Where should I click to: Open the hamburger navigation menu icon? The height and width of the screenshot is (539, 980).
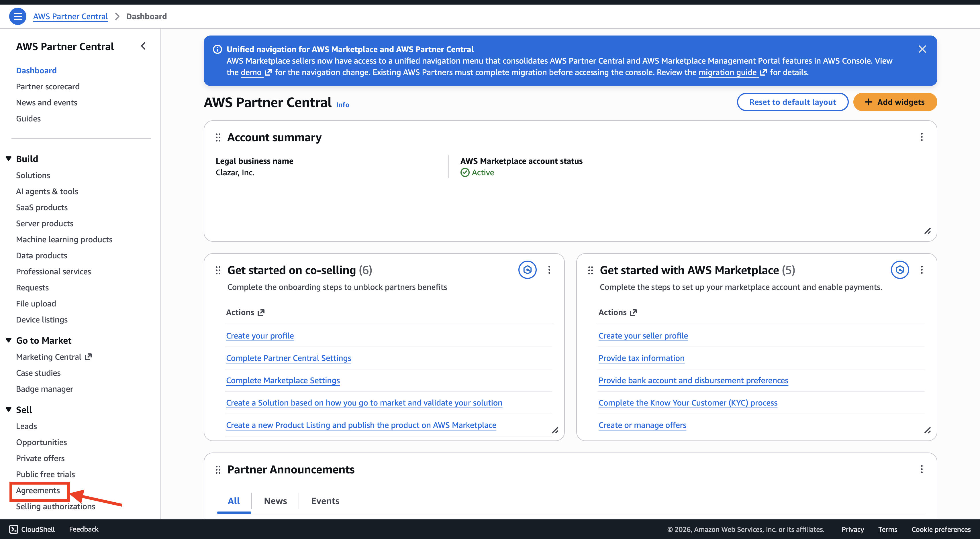coord(17,16)
